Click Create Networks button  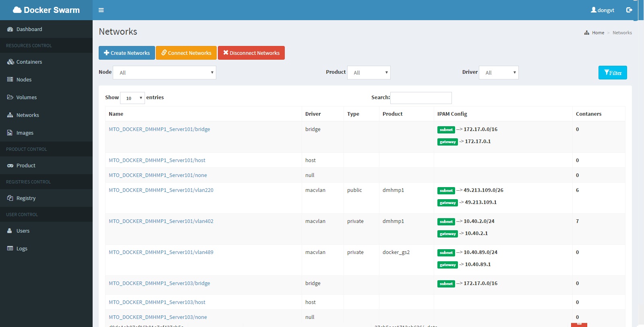point(127,53)
